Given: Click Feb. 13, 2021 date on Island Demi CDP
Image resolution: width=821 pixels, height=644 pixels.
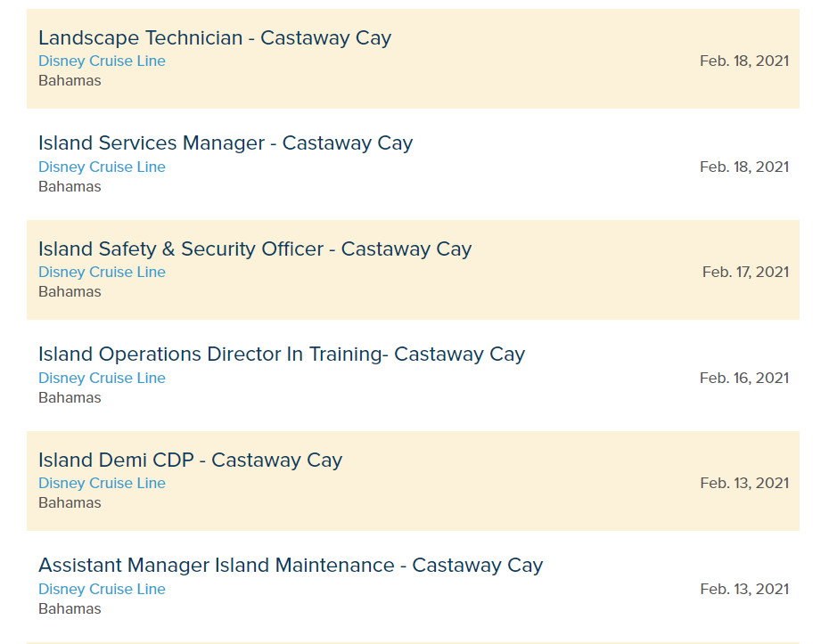Looking at the screenshot, I should (x=743, y=484).
